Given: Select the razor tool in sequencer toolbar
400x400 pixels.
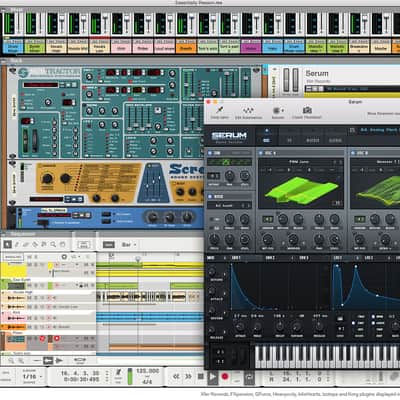Looking at the screenshot, I should 35,245.
